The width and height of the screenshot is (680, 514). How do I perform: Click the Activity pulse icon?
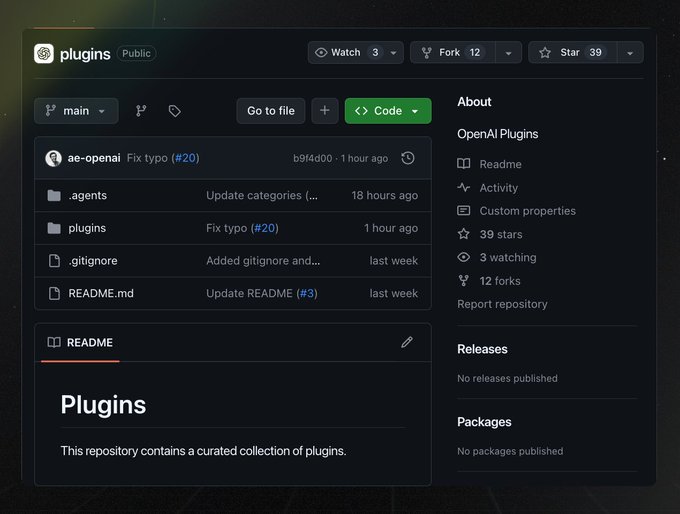pyautogui.click(x=464, y=187)
